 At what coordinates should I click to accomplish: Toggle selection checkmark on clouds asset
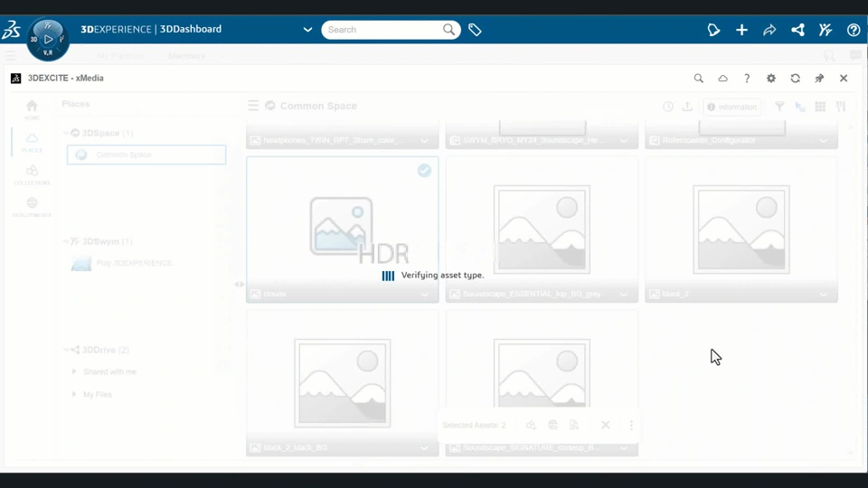[x=425, y=171]
